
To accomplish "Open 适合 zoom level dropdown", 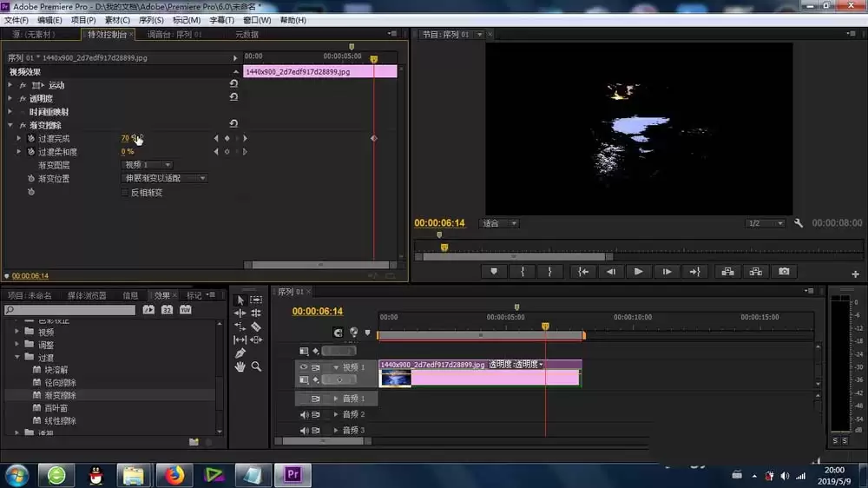I will (499, 223).
